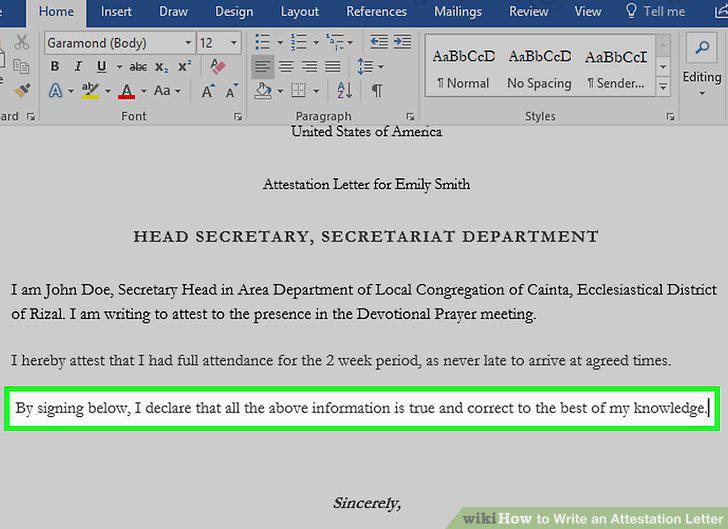The image size is (728, 529).
Task: Click the Find magnifier icon
Action: coord(702,49)
